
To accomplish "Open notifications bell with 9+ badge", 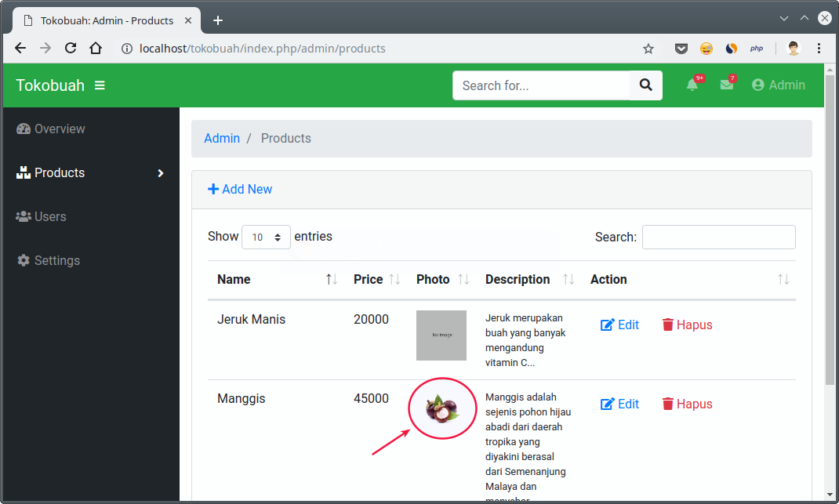I will pyautogui.click(x=693, y=84).
